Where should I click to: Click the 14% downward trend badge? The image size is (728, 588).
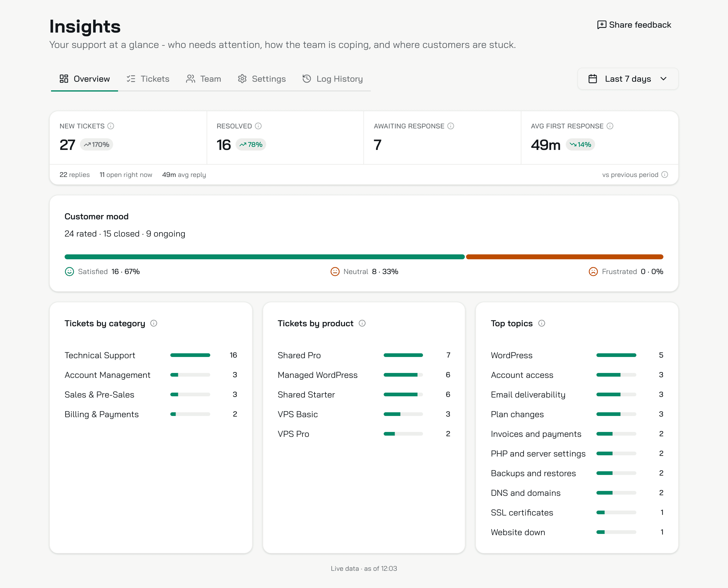click(x=580, y=145)
